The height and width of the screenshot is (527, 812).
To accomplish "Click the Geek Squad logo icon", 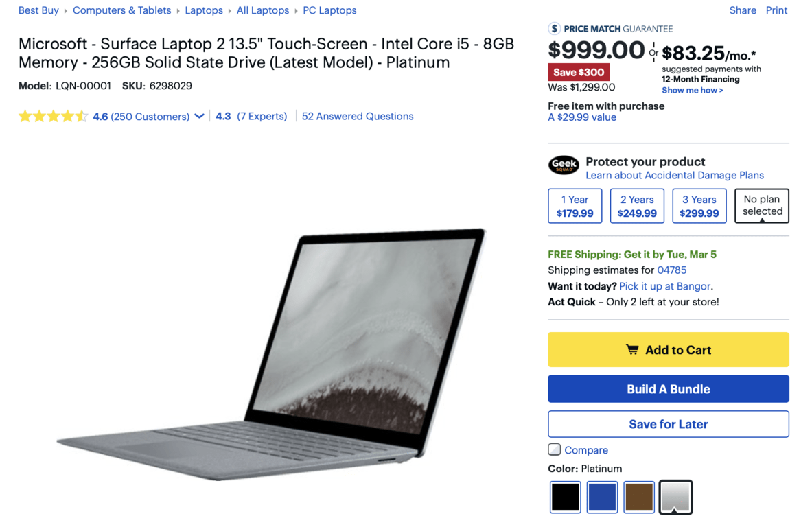I will click(x=564, y=165).
